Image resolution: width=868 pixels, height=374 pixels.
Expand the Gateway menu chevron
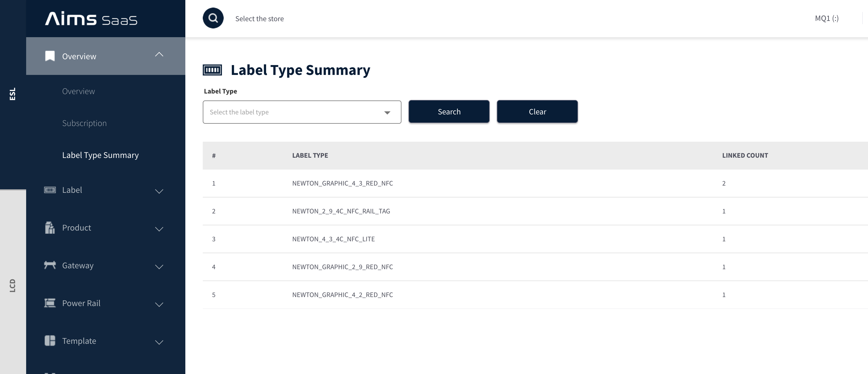tap(159, 267)
